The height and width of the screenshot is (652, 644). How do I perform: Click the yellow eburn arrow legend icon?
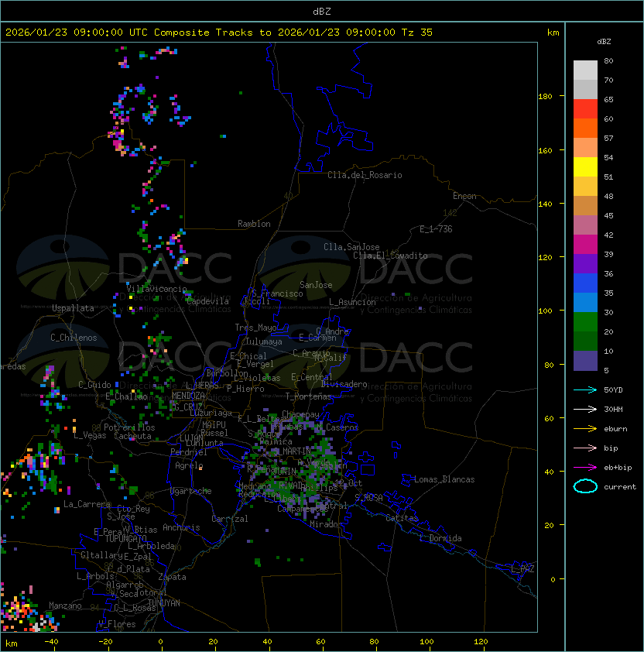585,428
